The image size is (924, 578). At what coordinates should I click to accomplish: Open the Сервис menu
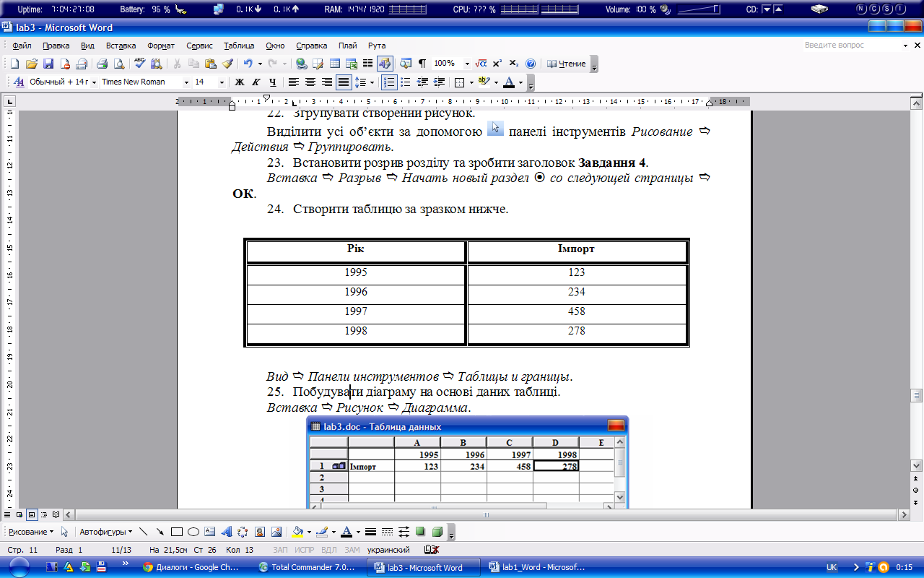coord(199,46)
